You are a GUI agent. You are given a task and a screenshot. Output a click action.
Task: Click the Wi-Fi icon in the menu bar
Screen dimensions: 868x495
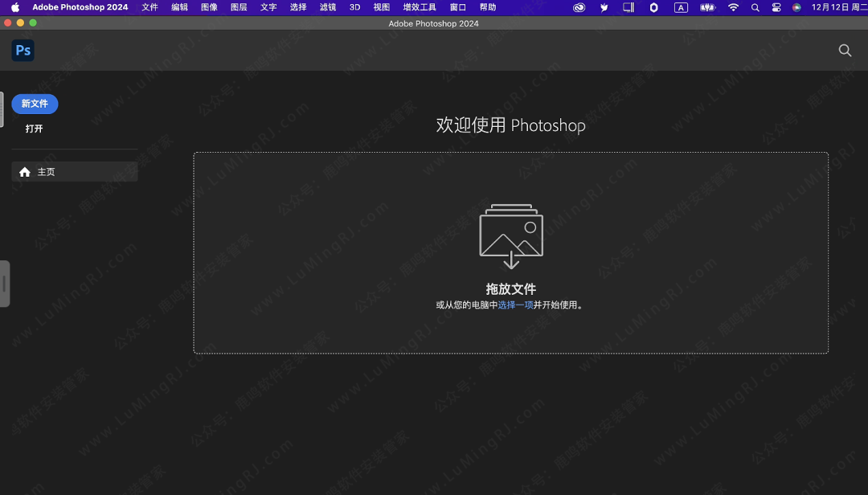(x=734, y=7)
